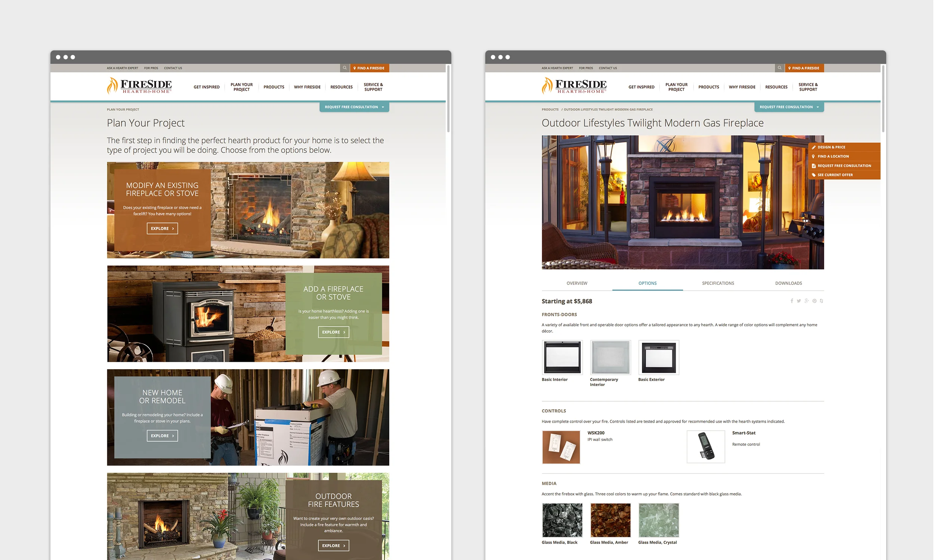
Task: Click Explore on Modify an Existing Fireplace card
Action: (x=163, y=229)
